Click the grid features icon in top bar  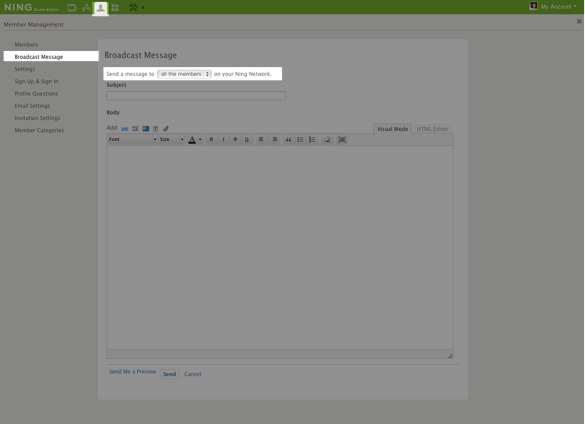point(115,7)
